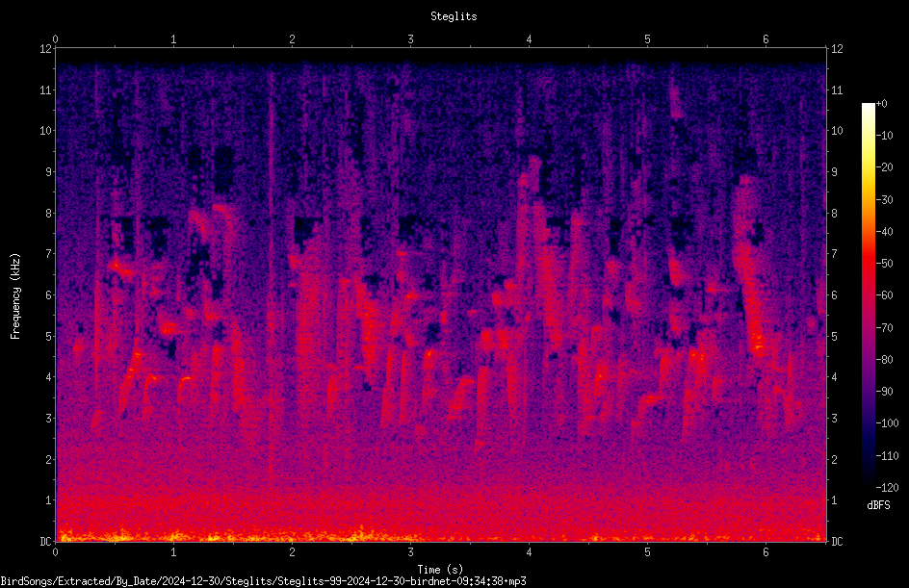Click the DC label on left axis
The image size is (909, 588).
pyautogui.click(x=46, y=542)
